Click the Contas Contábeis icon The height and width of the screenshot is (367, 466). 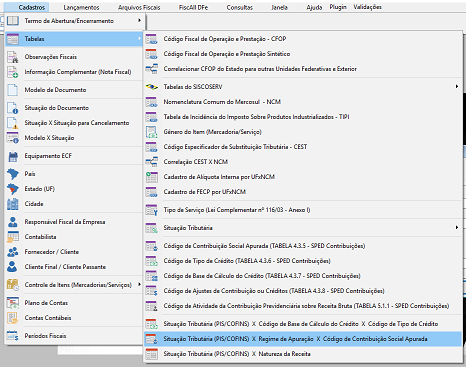pos(13,318)
